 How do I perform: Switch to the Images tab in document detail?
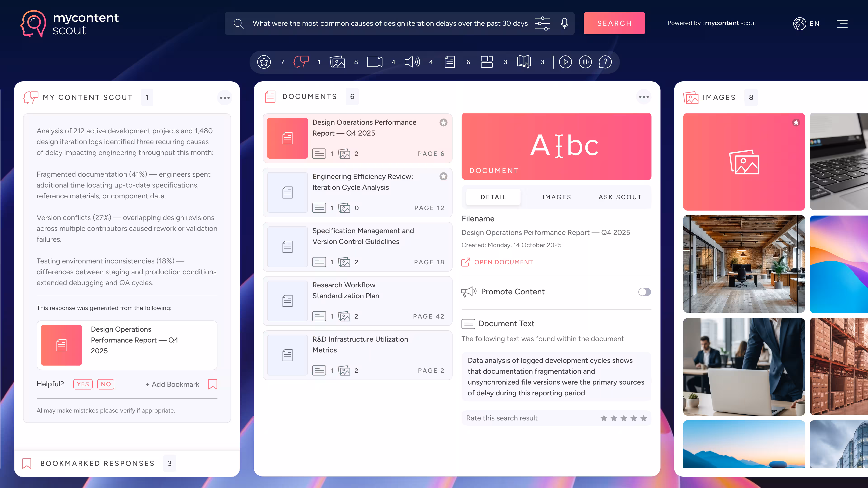[557, 197]
